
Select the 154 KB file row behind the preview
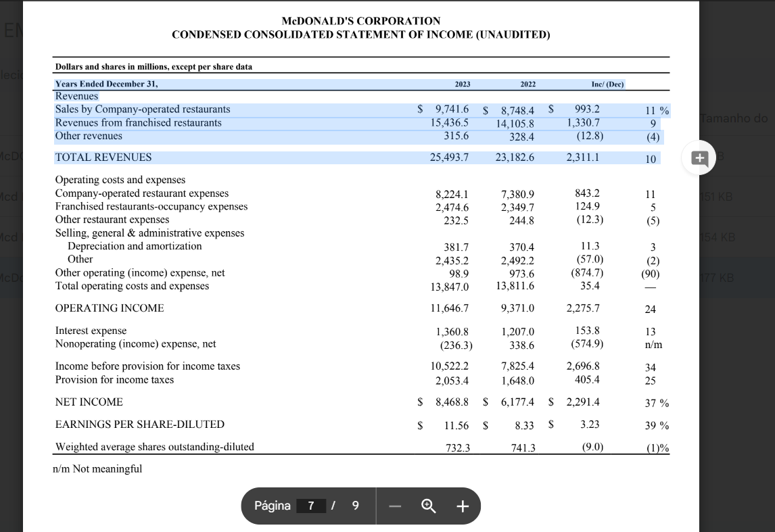[737, 237]
